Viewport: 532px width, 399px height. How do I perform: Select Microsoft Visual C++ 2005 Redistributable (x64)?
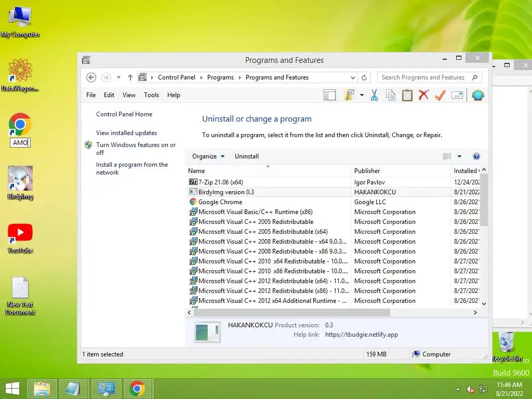(x=334, y=231)
